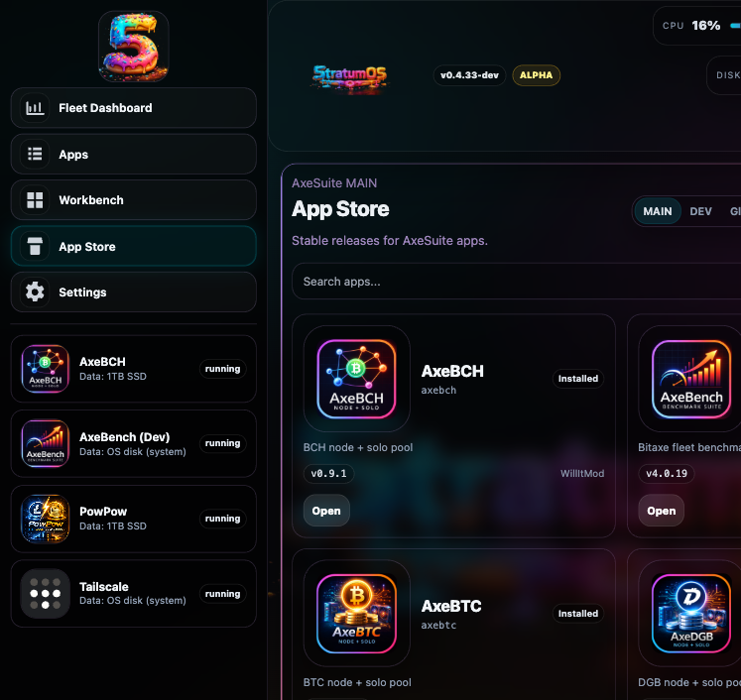Click 'Data: OS disk (system)' under Tailscale
Image resolution: width=741 pixels, height=700 pixels.
click(x=132, y=600)
